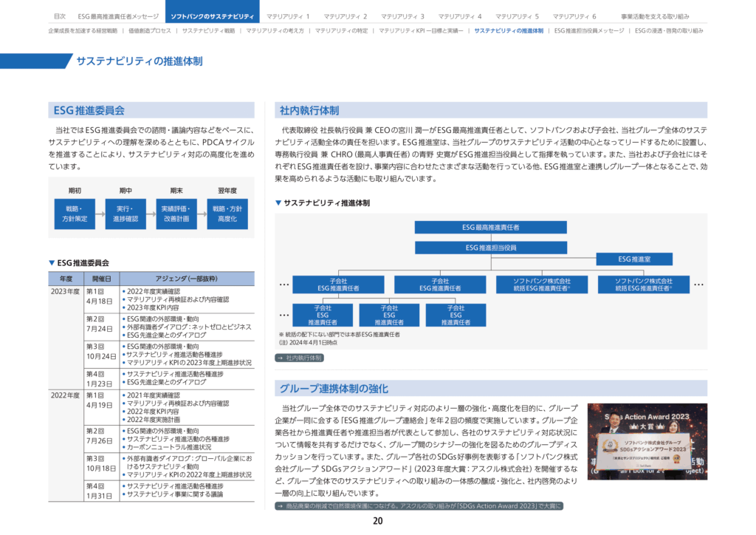Select the 戦略・方針高度化 PDCA box
Screen dimensions: 756x535
(227, 214)
